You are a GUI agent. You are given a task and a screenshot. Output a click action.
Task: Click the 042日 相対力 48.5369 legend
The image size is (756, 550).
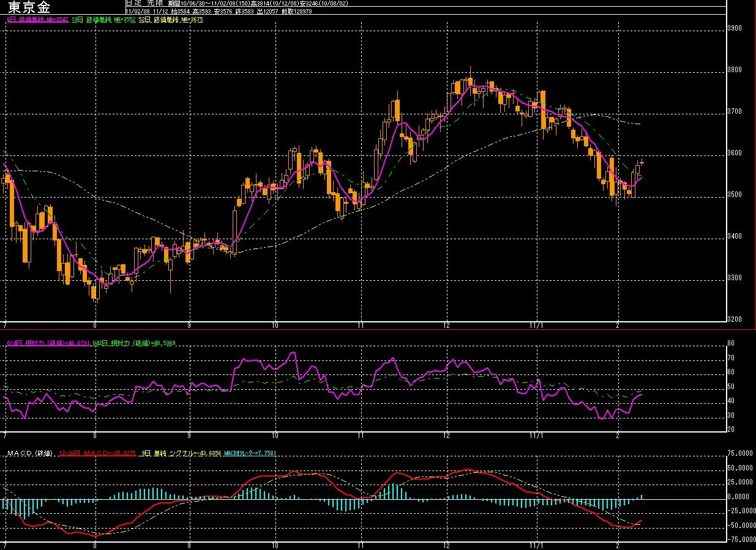(x=135, y=343)
